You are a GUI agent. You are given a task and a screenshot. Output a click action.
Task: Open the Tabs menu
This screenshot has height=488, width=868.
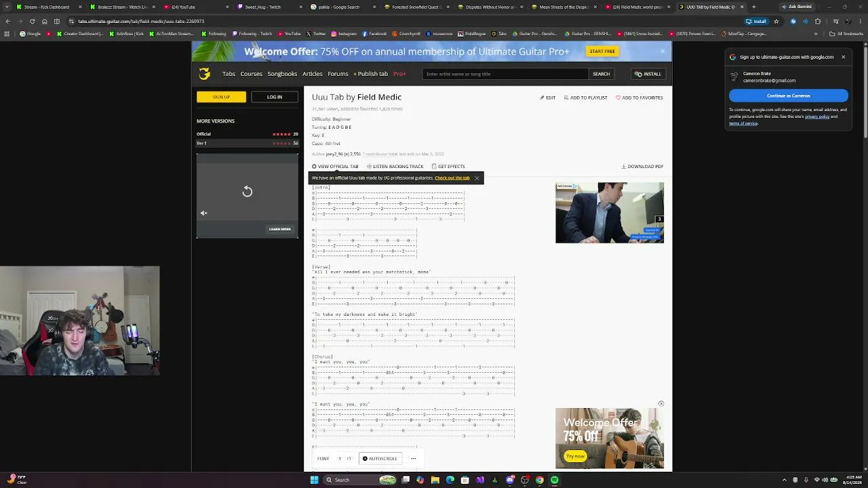(x=229, y=74)
